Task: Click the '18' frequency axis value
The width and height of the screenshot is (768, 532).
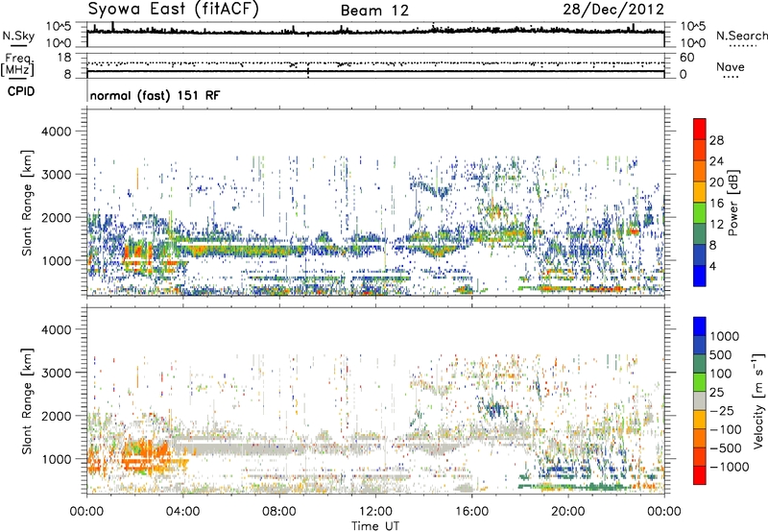Action: [x=64, y=58]
